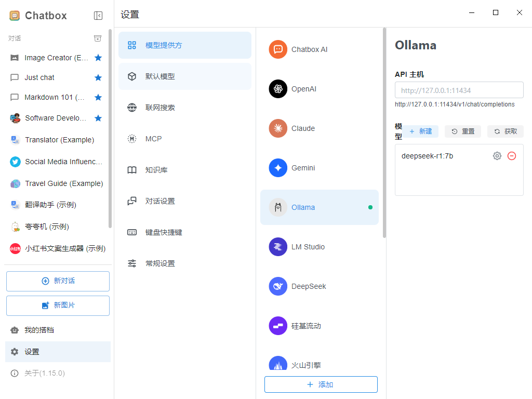
Task: Click the archive conversations icon
Action: tap(97, 38)
